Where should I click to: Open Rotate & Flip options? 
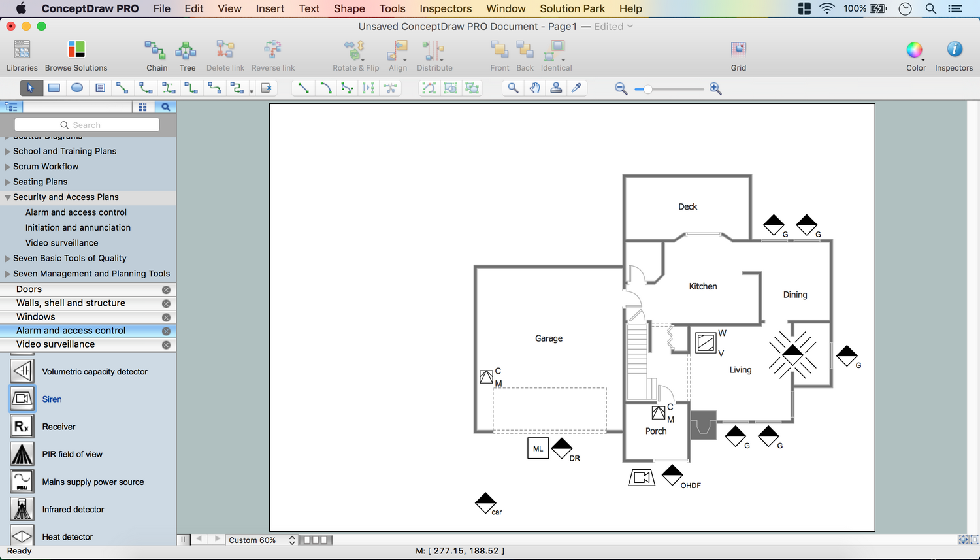(x=355, y=50)
